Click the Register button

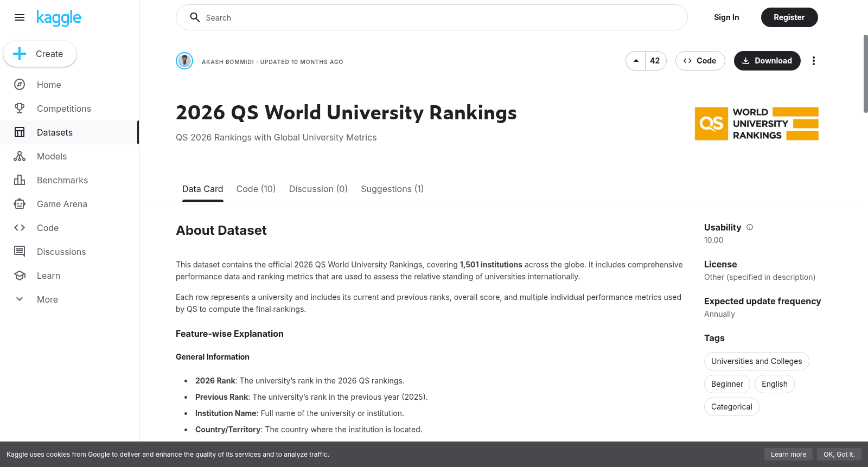tap(789, 17)
